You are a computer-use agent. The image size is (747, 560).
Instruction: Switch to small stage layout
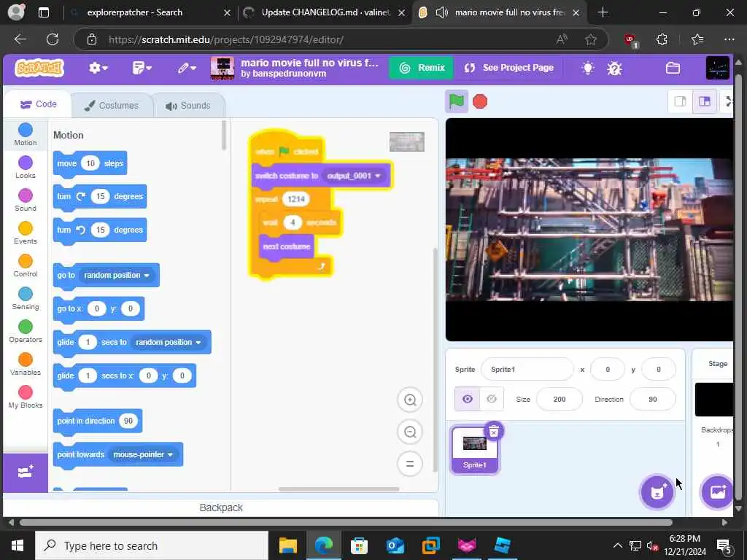click(x=681, y=101)
